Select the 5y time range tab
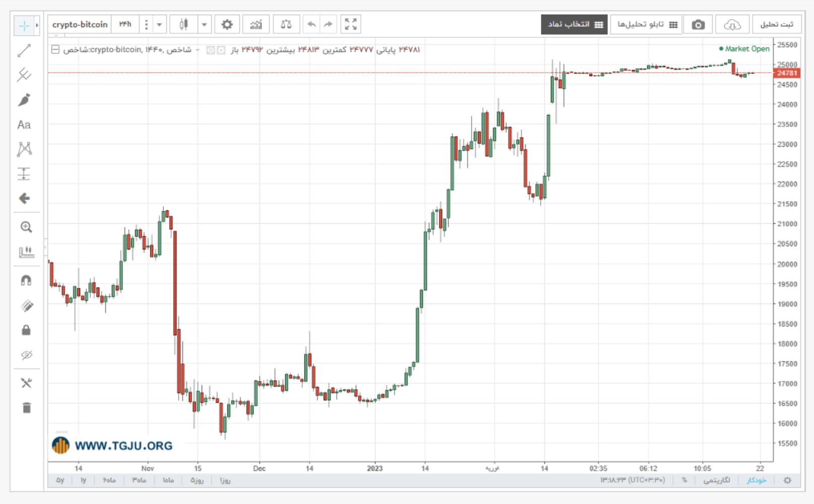 (60, 480)
